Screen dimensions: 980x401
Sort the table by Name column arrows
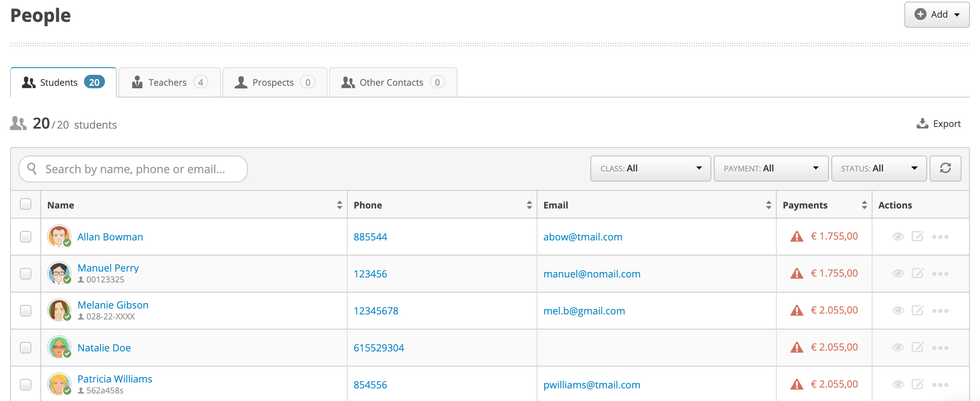tap(339, 205)
